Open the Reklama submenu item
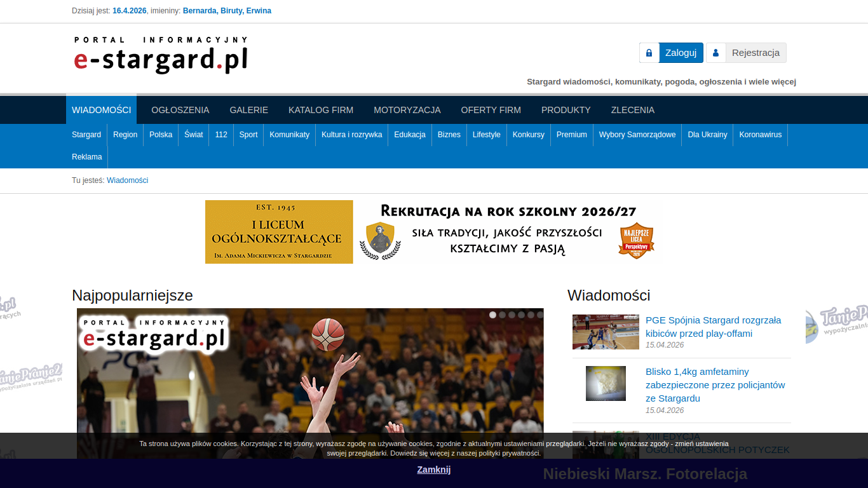Screen dimensions: 868x488 click(87, 157)
